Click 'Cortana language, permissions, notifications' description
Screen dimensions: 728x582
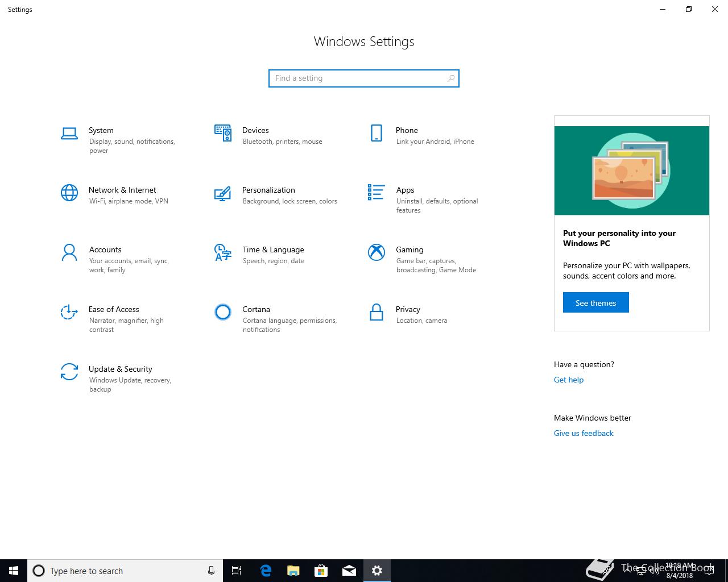click(x=289, y=325)
